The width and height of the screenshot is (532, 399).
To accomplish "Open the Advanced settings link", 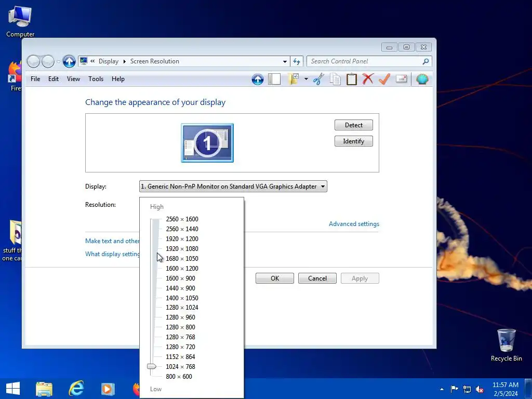I will [354, 224].
